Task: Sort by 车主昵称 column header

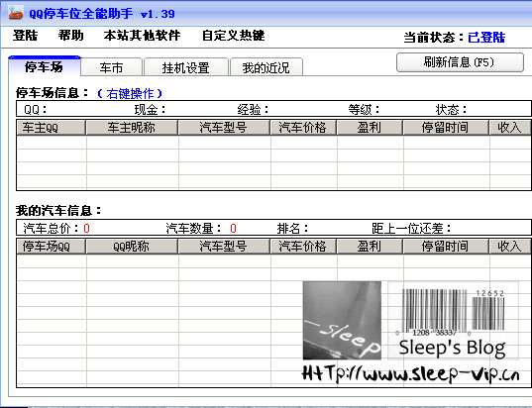Action: [132, 128]
